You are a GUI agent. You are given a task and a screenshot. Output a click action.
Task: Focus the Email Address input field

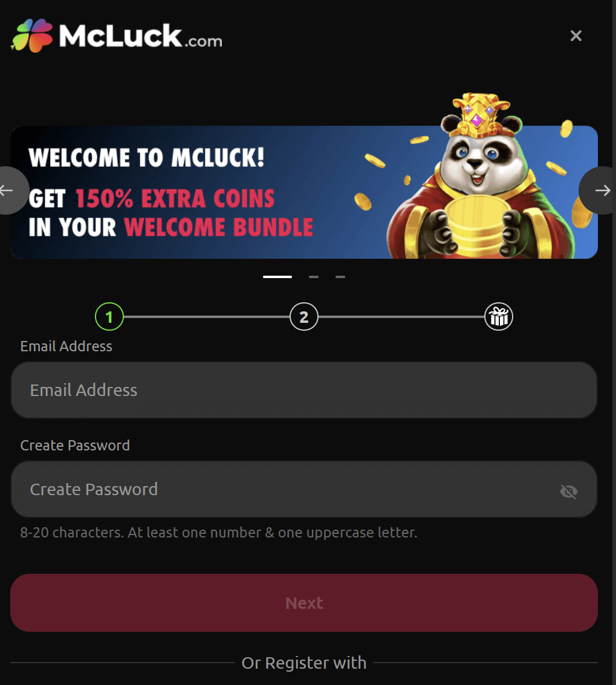click(304, 390)
